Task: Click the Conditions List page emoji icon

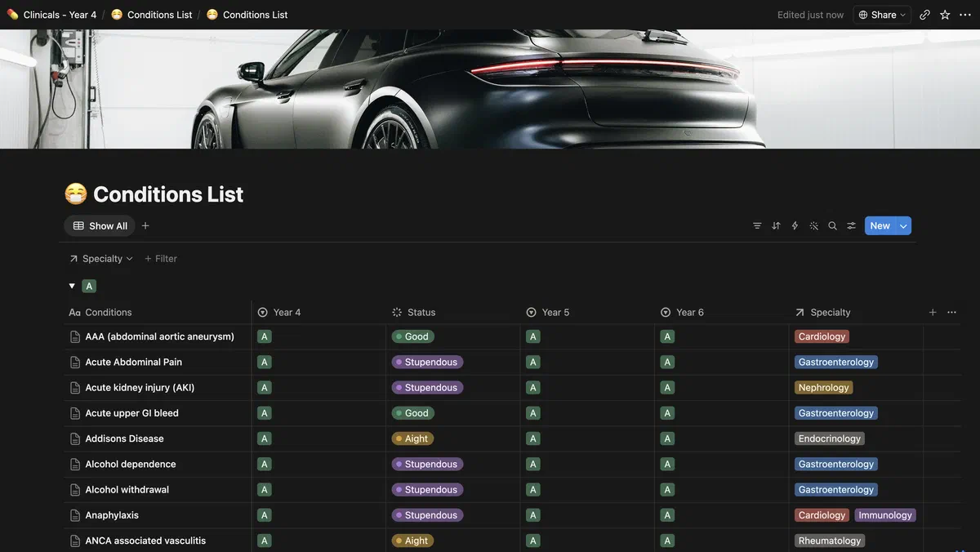Action: pos(75,194)
